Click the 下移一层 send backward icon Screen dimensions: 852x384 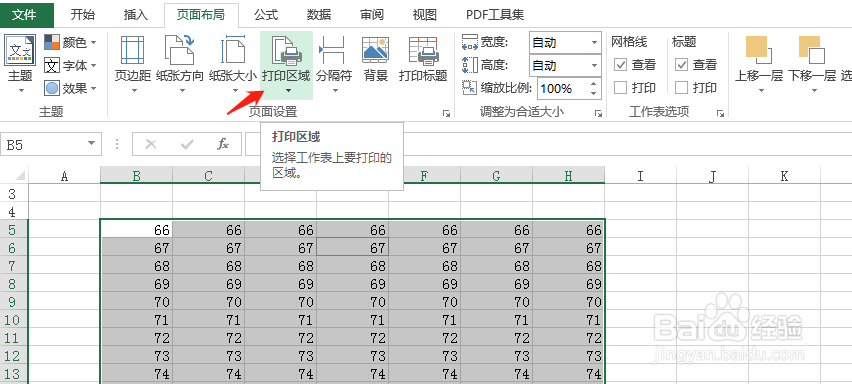pyautogui.click(x=812, y=50)
